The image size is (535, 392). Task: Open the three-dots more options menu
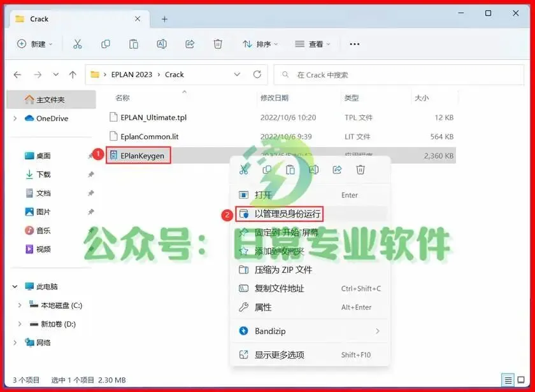pos(355,44)
